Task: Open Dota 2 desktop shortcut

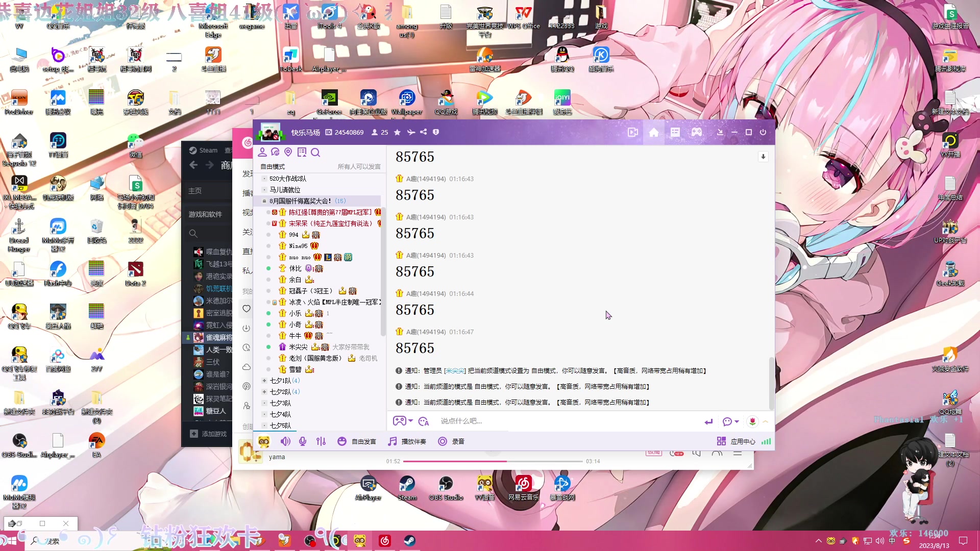Action: [135, 273]
